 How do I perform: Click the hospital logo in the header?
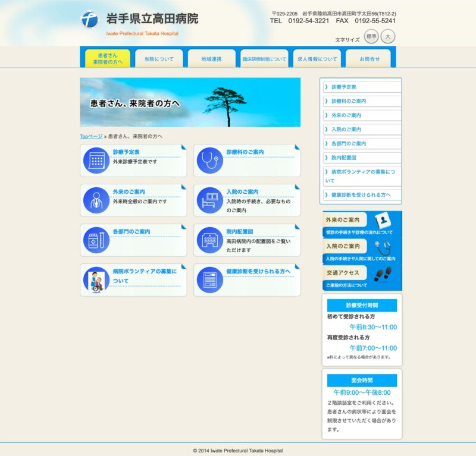(89, 18)
